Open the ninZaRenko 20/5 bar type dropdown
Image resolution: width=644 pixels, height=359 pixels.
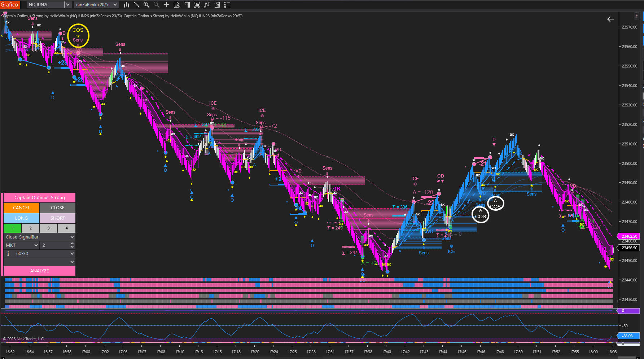[x=115, y=5]
